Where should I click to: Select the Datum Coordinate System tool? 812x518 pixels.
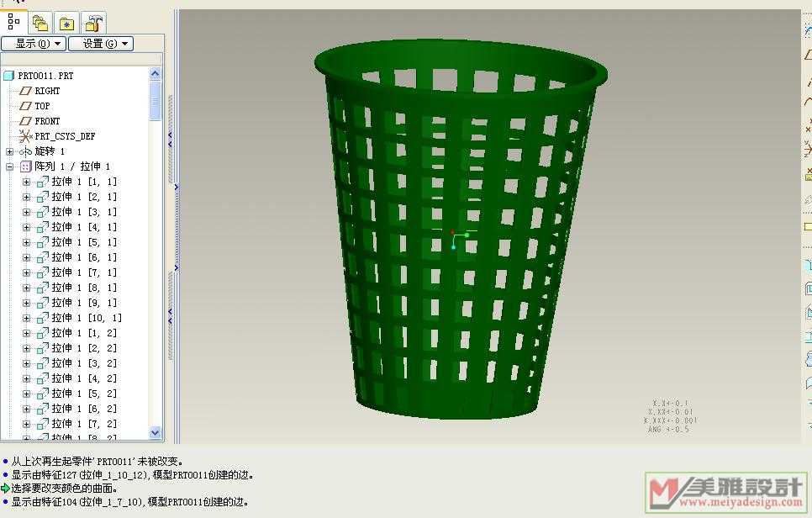click(x=809, y=149)
